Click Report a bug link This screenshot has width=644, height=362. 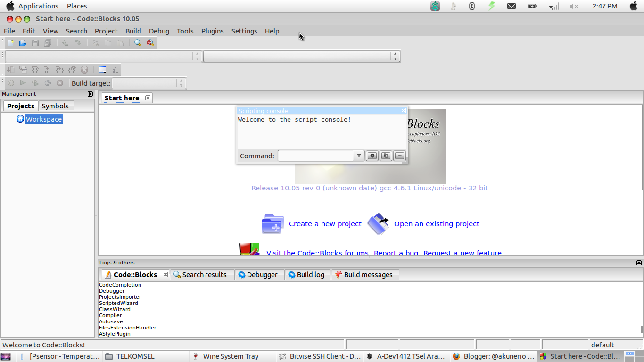[396, 253]
